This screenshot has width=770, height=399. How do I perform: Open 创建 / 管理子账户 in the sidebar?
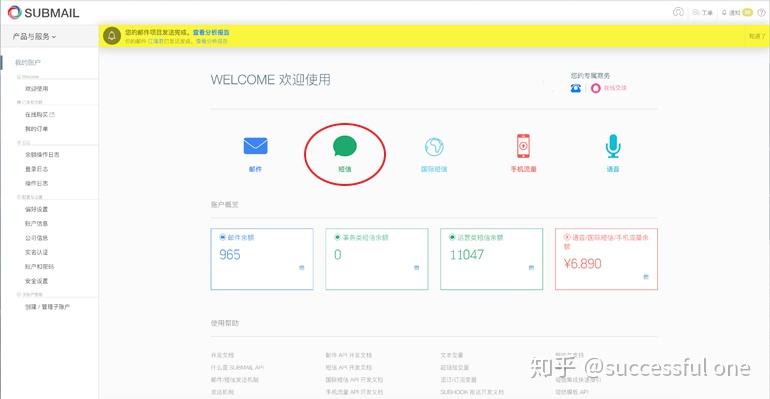[x=48, y=307]
